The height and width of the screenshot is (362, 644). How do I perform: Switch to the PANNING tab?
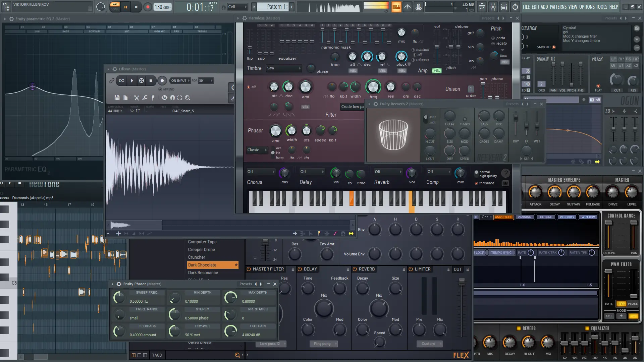tap(524, 217)
